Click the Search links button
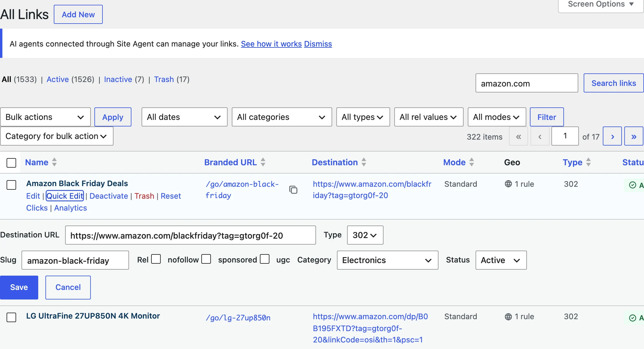Screen dimensions: 644x349 [614, 83]
